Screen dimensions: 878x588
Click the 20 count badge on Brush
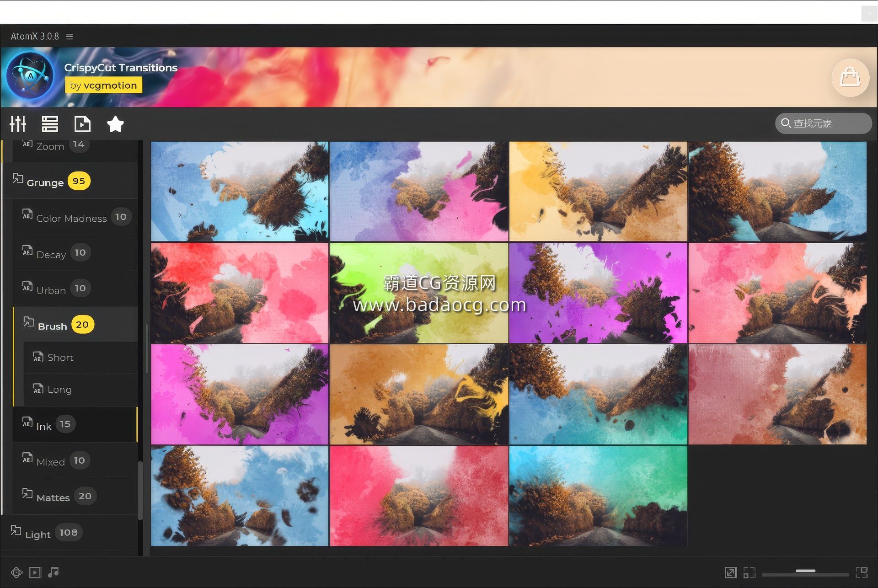[82, 325]
